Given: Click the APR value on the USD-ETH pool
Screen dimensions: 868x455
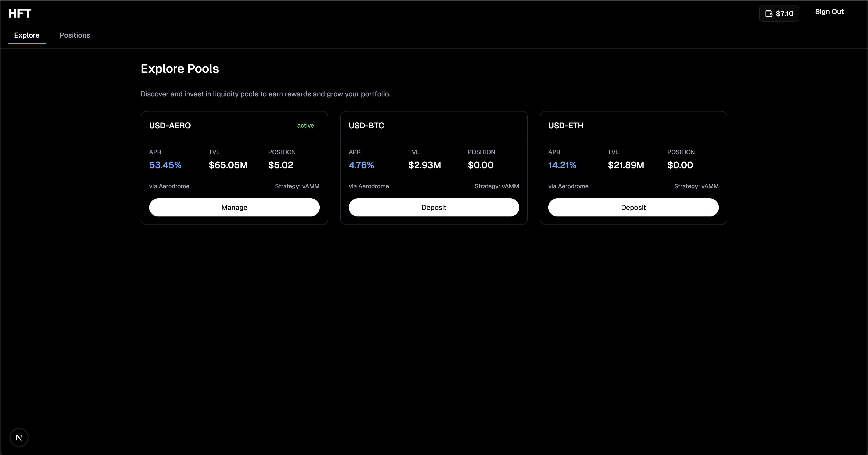Looking at the screenshot, I should point(562,165).
